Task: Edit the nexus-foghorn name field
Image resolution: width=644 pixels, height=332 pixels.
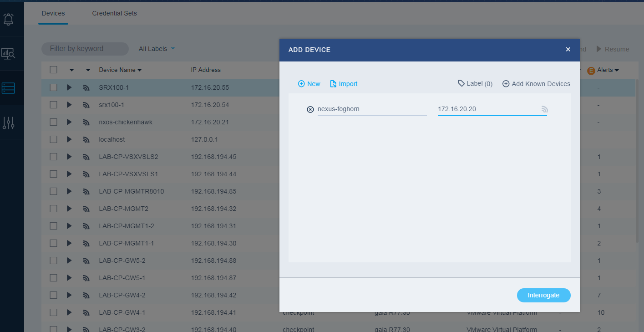Action: tap(372, 109)
